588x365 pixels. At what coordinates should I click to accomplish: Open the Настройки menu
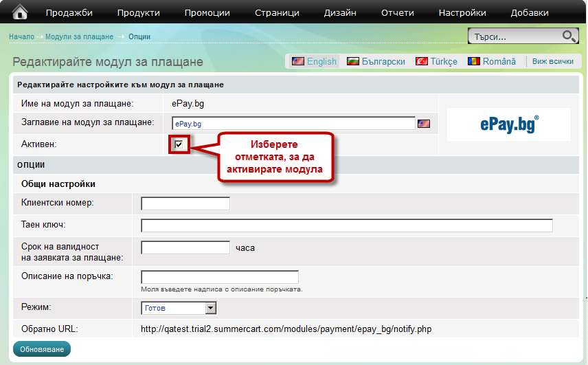[x=462, y=12]
